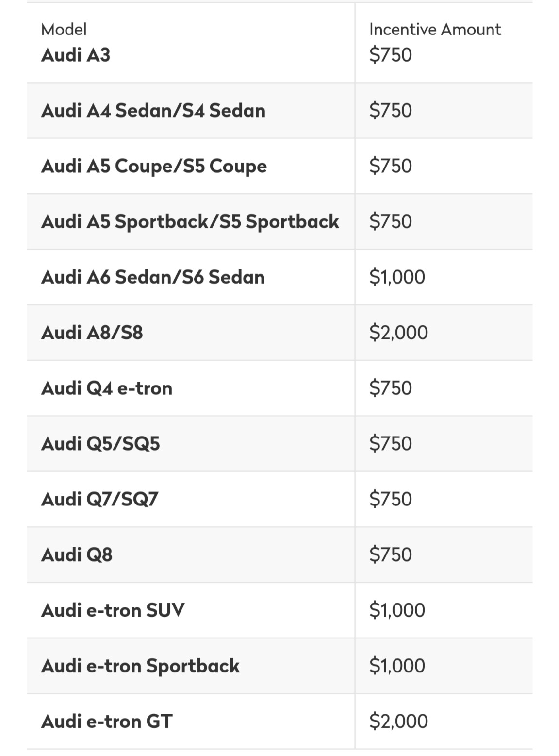559x756 pixels.
Task: Select $1,000 amount for e-tron Sportback
Action: 397,666
